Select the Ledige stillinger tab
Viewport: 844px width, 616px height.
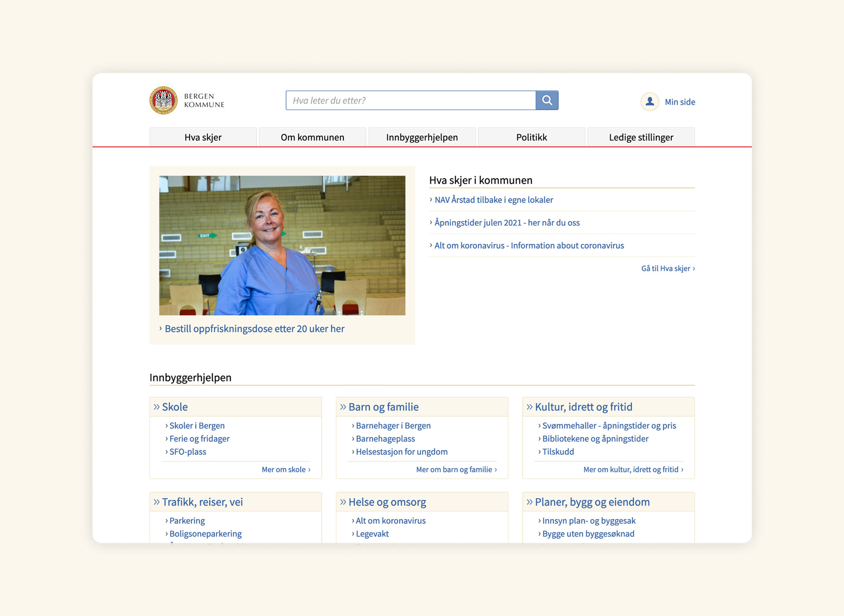(641, 137)
